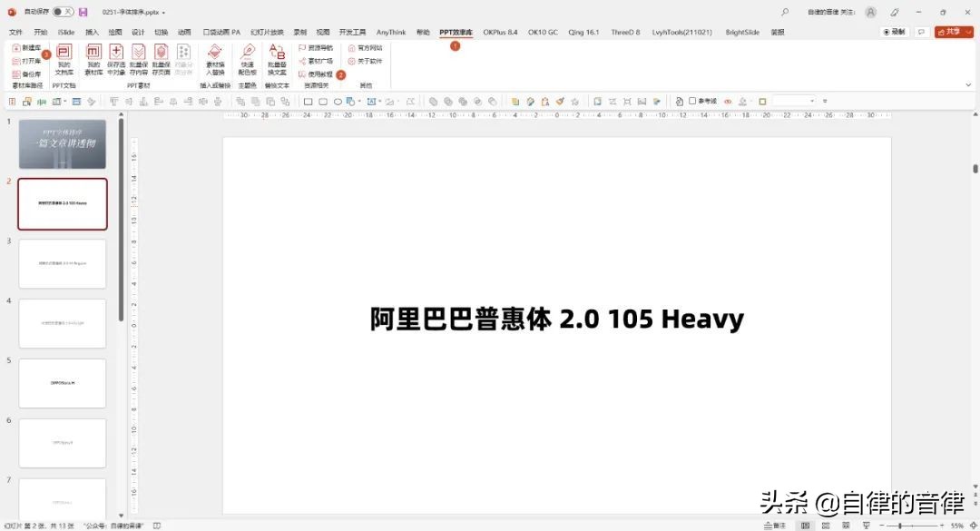Switch to the 设计 (Design) tab
Image resolution: width=980 pixels, height=531 pixels.
pyautogui.click(x=138, y=32)
